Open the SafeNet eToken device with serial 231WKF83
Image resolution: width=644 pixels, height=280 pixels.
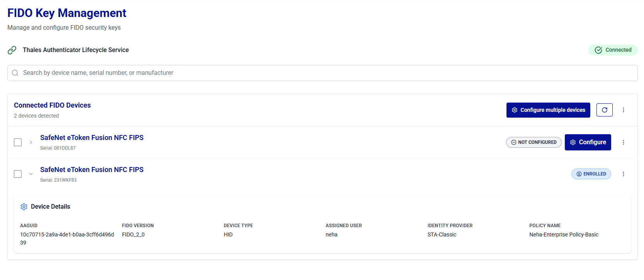coord(92,170)
